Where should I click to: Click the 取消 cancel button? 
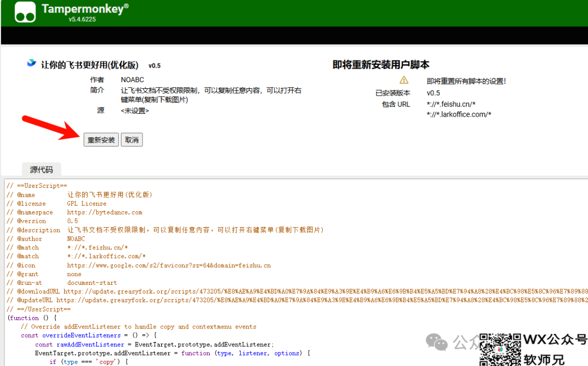(x=132, y=140)
